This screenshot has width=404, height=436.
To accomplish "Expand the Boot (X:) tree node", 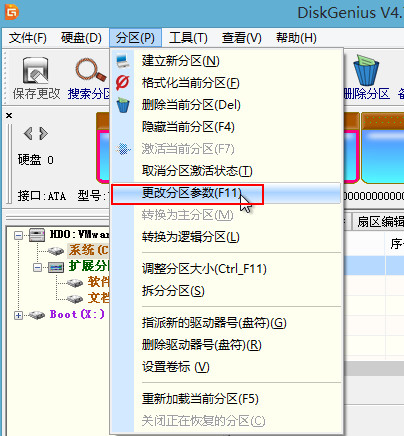I will 18,315.
